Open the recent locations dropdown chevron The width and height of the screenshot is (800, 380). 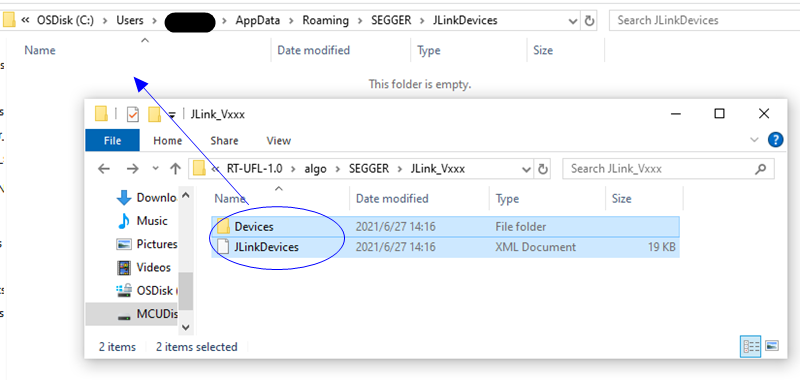(156, 169)
